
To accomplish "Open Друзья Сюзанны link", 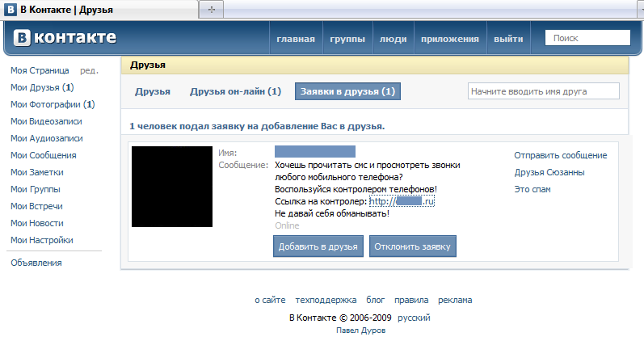I will [549, 173].
